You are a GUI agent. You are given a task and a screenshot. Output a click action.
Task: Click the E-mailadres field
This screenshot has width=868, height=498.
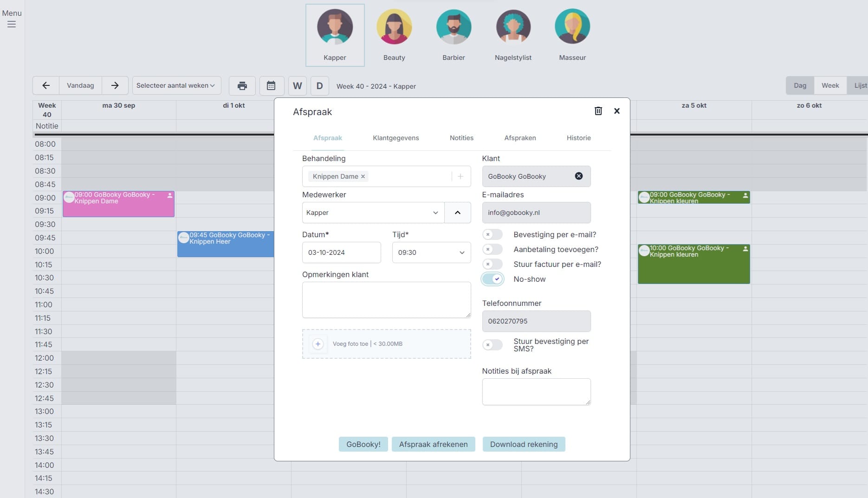pos(536,213)
